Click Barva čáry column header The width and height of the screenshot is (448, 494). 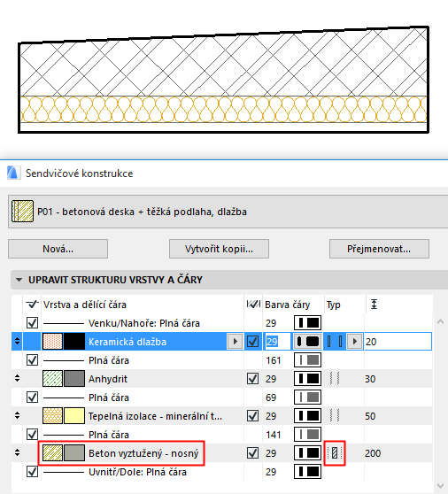coord(288,305)
